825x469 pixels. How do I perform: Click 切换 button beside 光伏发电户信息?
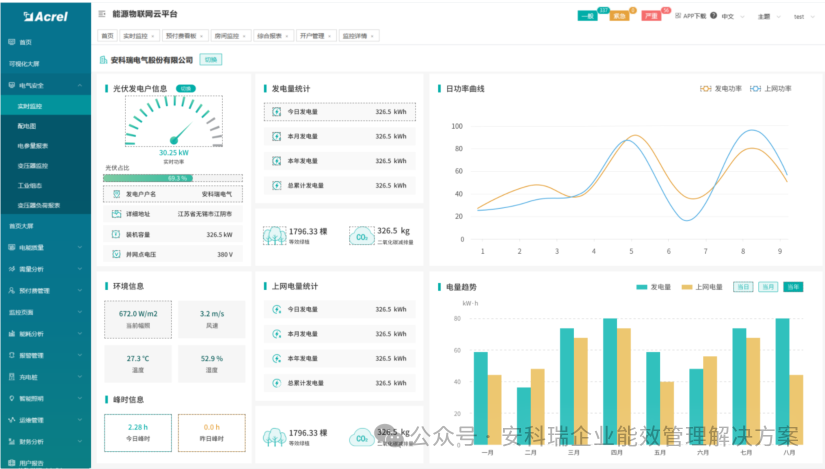[x=186, y=88]
